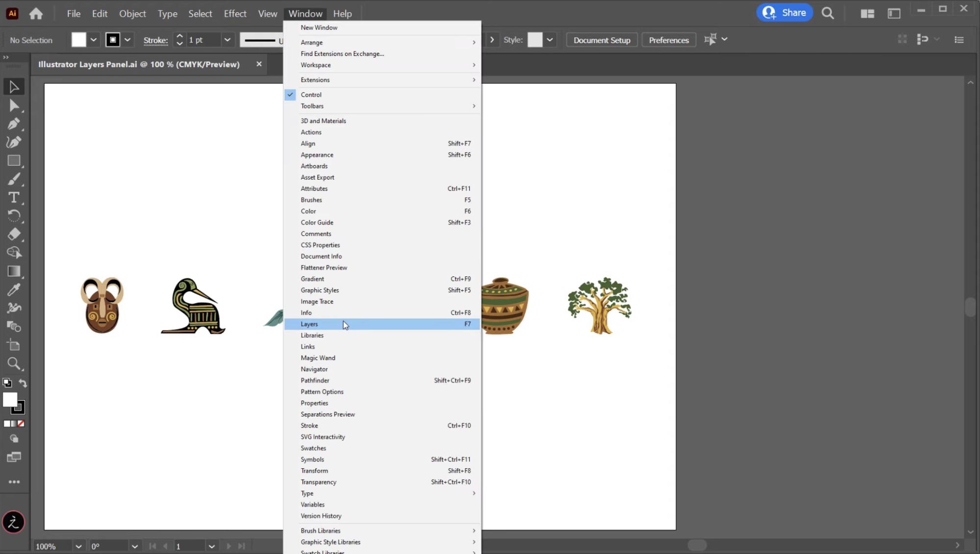The height and width of the screenshot is (554, 980).
Task: Click Preferences button
Action: 668,40
